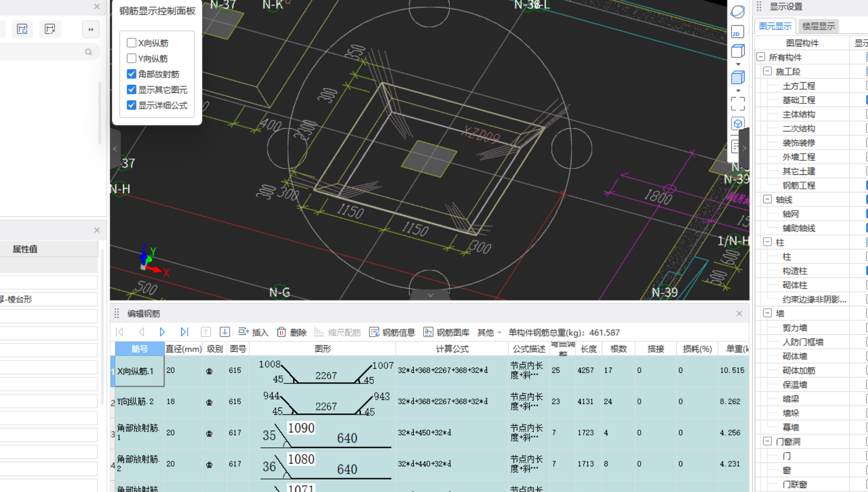
Task: Close the 编辑钢筋 panel
Action: click(x=739, y=314)
